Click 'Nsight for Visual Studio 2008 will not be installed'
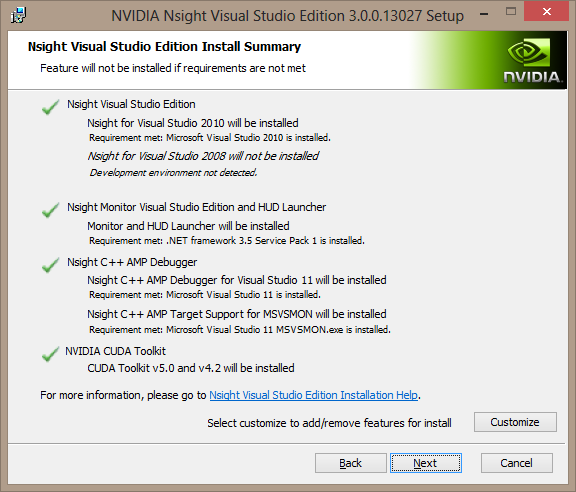The image size is (576, 492). coord(203,156)
